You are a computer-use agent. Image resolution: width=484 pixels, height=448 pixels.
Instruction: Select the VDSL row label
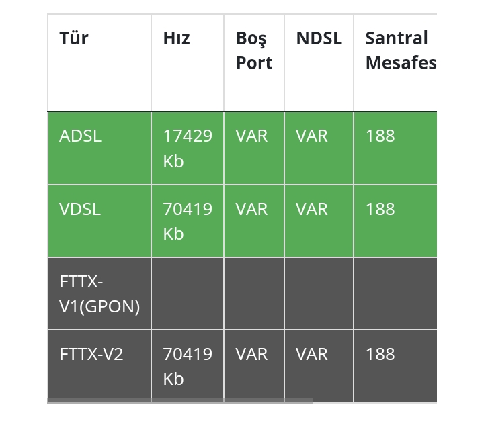(80, 209)
